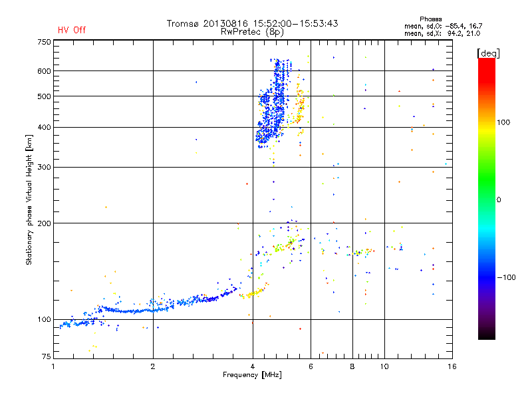
Task: Click the y-axis tick label '600'
Action: (x=44, y=71)
